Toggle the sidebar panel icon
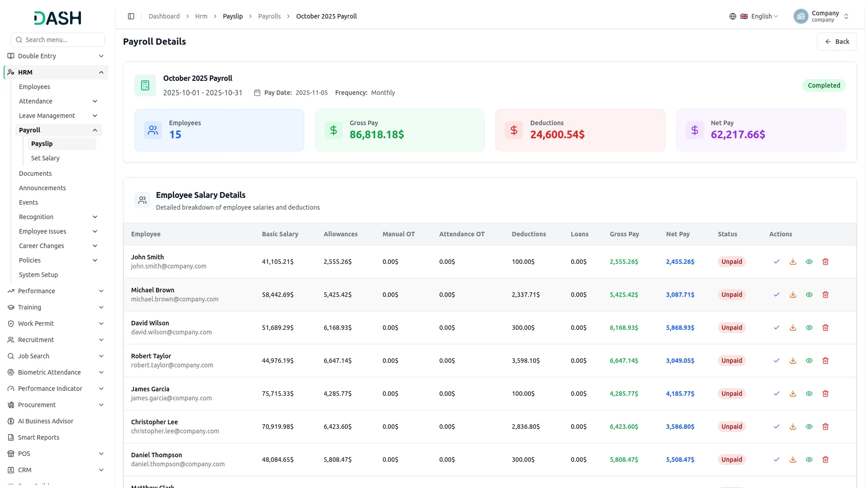This screenshot has height=488, width=868. (131, 16)
